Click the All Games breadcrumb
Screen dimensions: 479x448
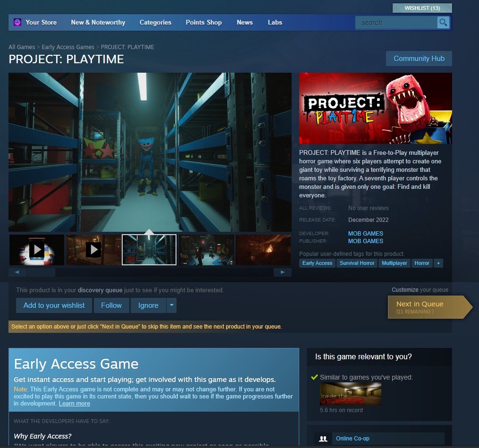click(22, 47)
